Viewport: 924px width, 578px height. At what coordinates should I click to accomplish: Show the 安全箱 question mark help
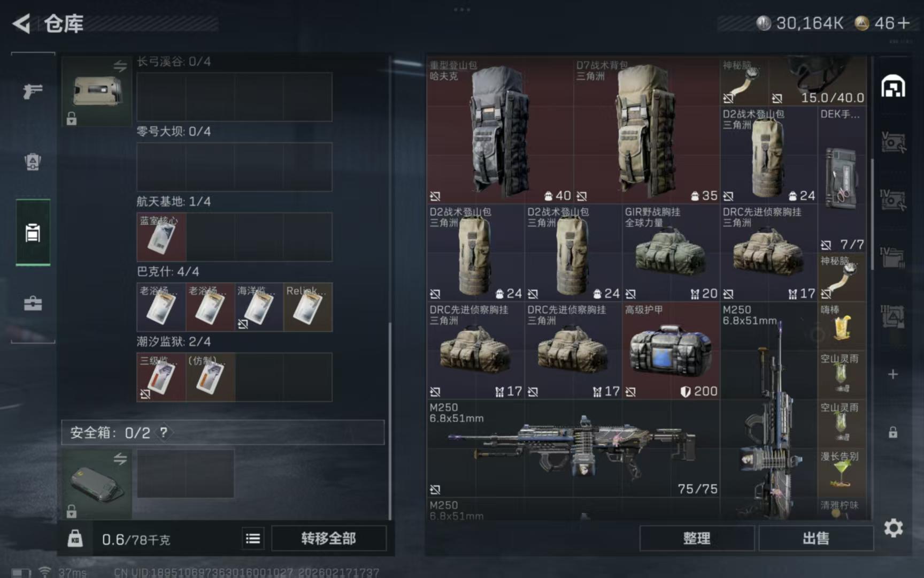point(164,432)
